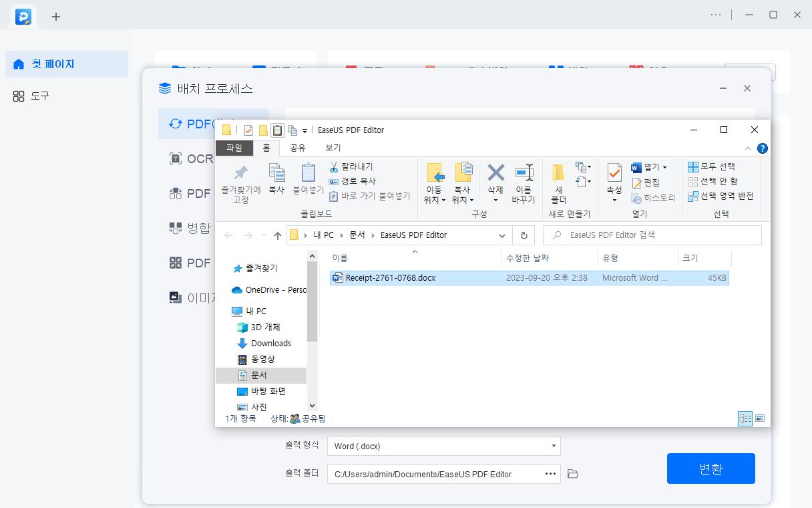812x508 pixels.
Task: Switch to View (보기) ribbon tab
Action: pos(333,148)
